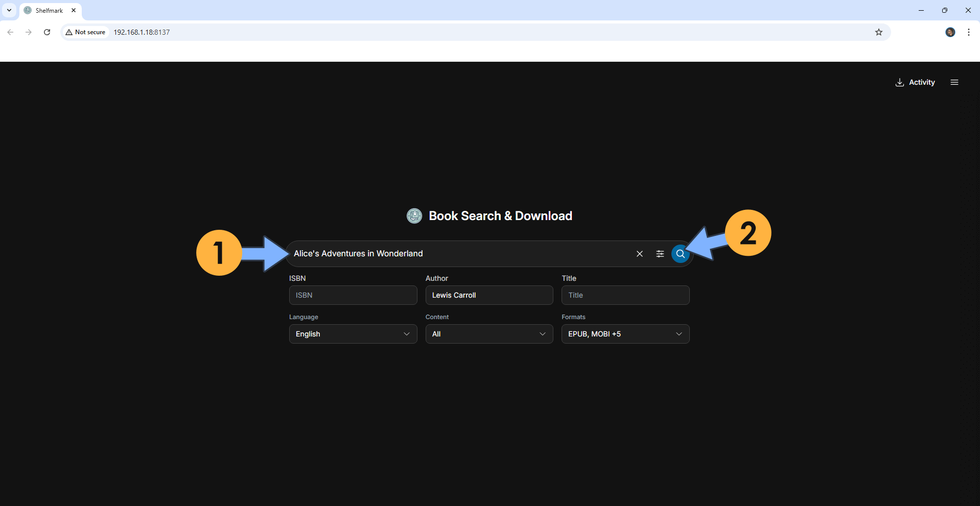Click the blue search magnifier button
The height and width of the screenshot is (506, 980).
pyautogui.click(x=680, y=254)
